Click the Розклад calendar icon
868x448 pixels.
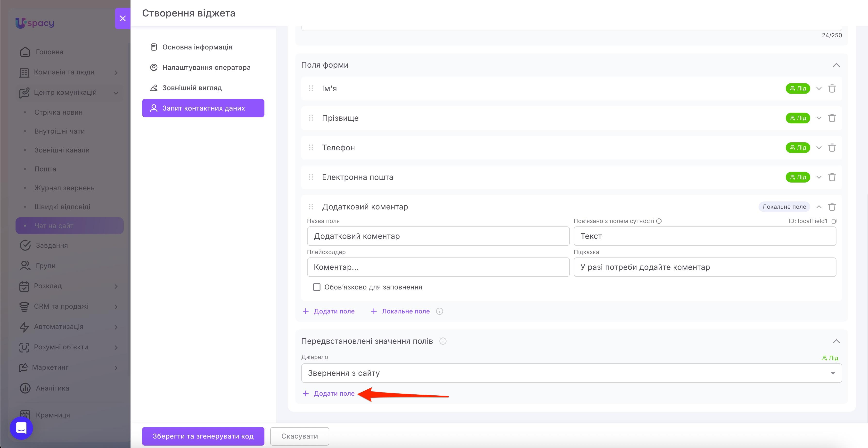(24, 286)
